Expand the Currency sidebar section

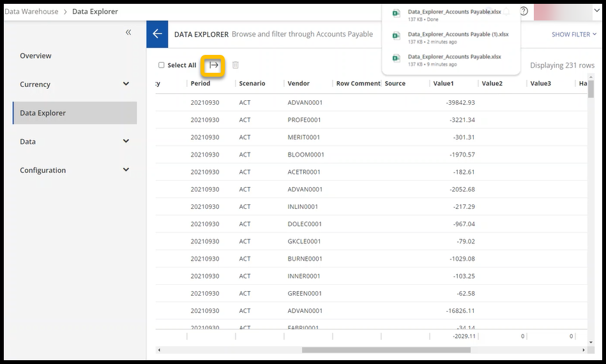coord(126,84)
